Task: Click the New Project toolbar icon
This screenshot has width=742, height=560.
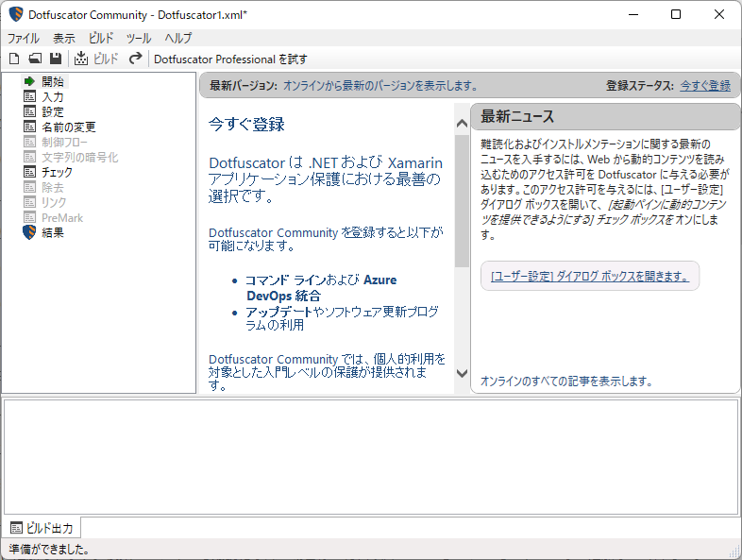Action: (13, 59)
